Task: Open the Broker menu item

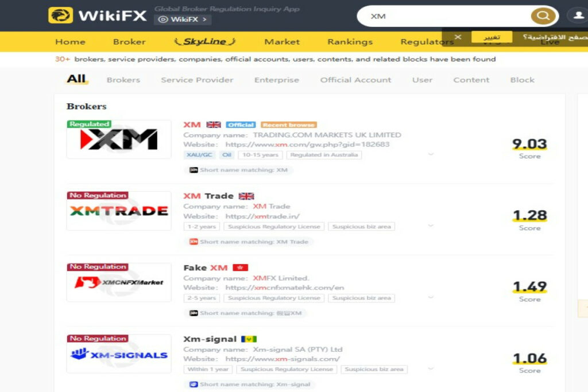Action: click(129, 41)
